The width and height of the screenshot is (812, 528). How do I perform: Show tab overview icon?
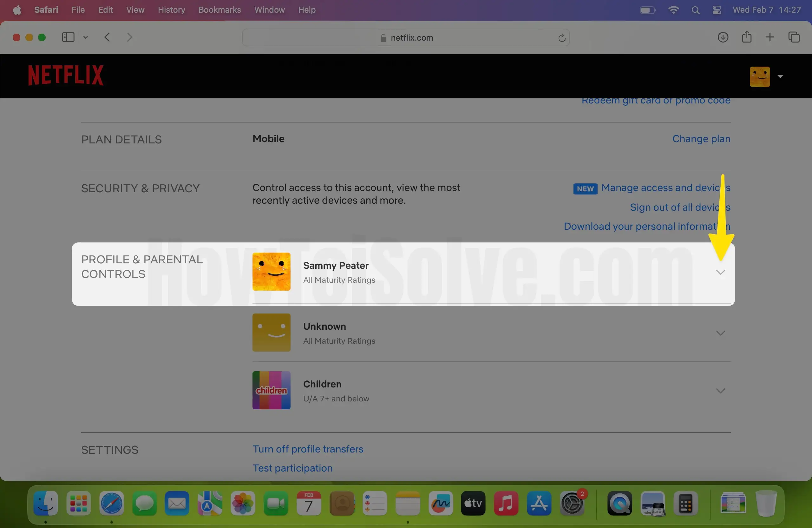[x=794, y=37]
